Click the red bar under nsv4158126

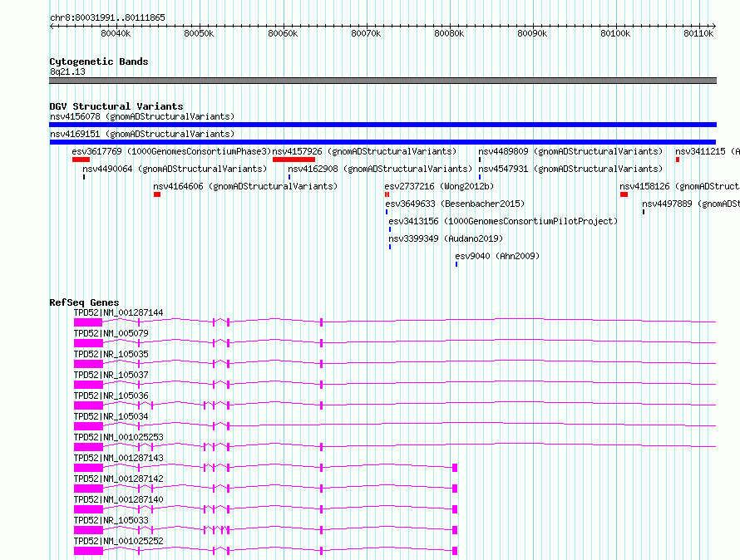(x=624, y=194)
